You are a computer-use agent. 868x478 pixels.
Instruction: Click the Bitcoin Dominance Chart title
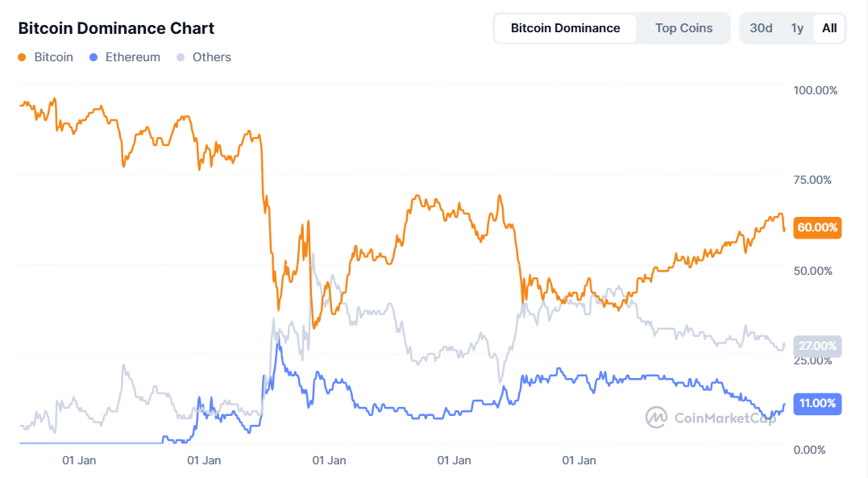click(115, 28)
